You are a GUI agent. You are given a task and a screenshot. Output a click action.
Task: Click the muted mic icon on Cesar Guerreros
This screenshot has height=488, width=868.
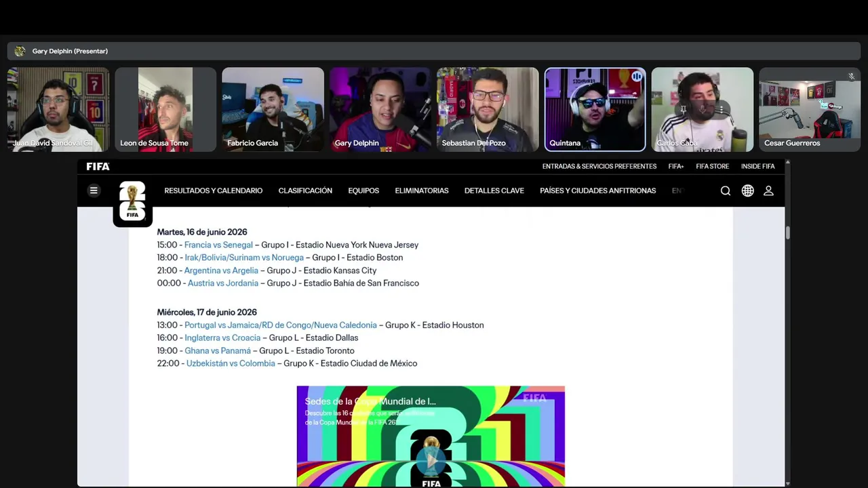[851, 77]
